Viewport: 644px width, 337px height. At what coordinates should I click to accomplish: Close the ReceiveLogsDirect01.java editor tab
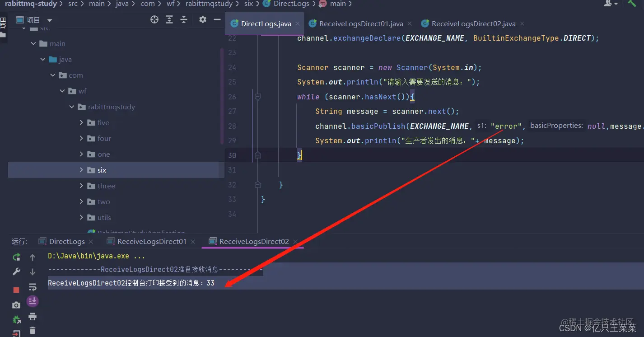click(410, 24)
